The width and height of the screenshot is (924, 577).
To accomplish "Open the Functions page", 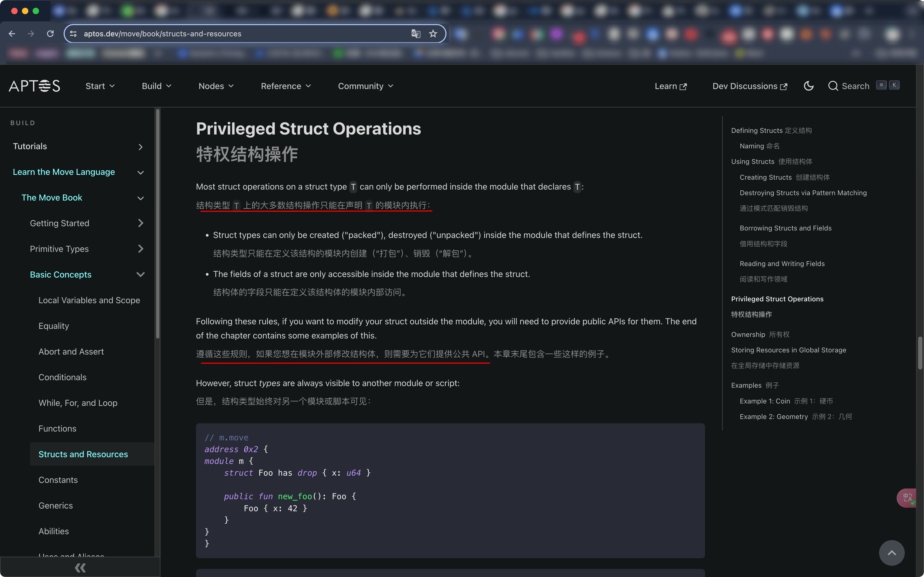I will click(57, 428).
